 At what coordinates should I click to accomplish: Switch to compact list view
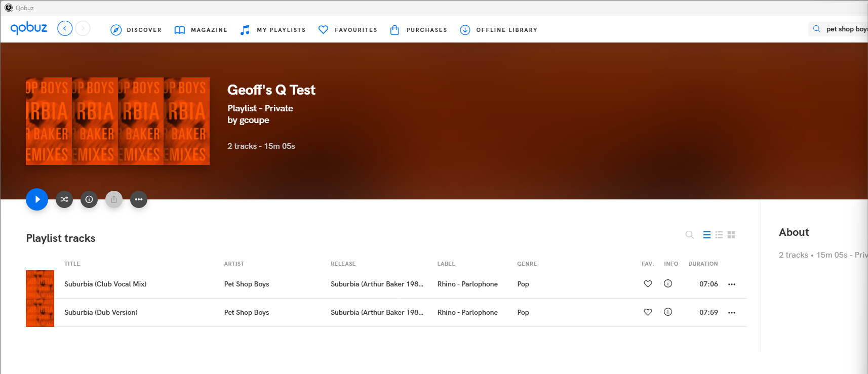719,235
